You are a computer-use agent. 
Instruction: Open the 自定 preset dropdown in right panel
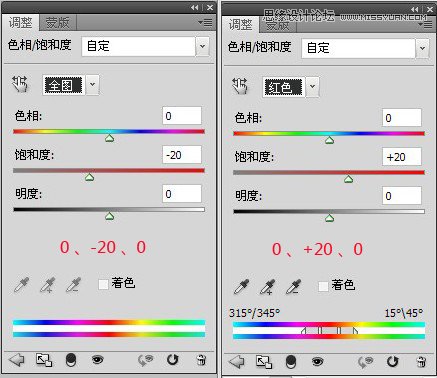coord(422,48)
